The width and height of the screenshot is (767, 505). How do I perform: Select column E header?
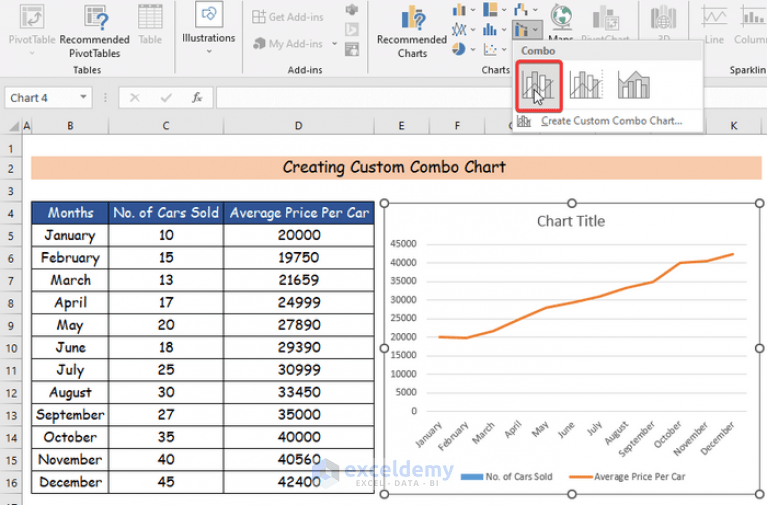(x=402, y=126)
